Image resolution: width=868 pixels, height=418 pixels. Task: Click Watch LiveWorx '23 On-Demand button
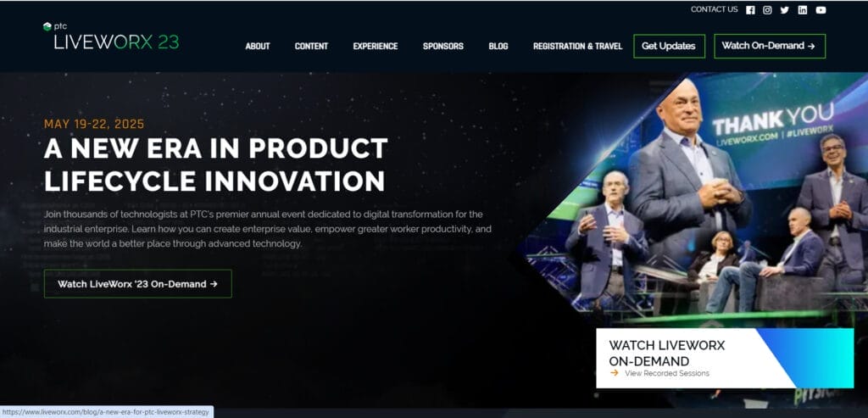pyautogui.click(x=138, y=283)
